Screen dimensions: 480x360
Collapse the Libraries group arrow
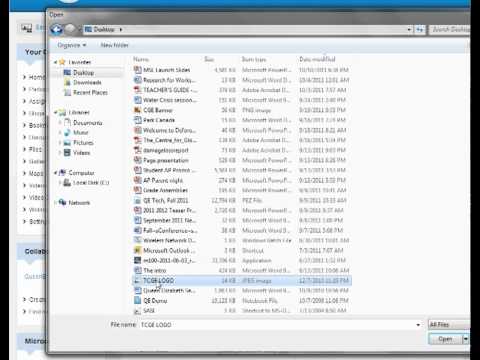(x=55, y=112)
